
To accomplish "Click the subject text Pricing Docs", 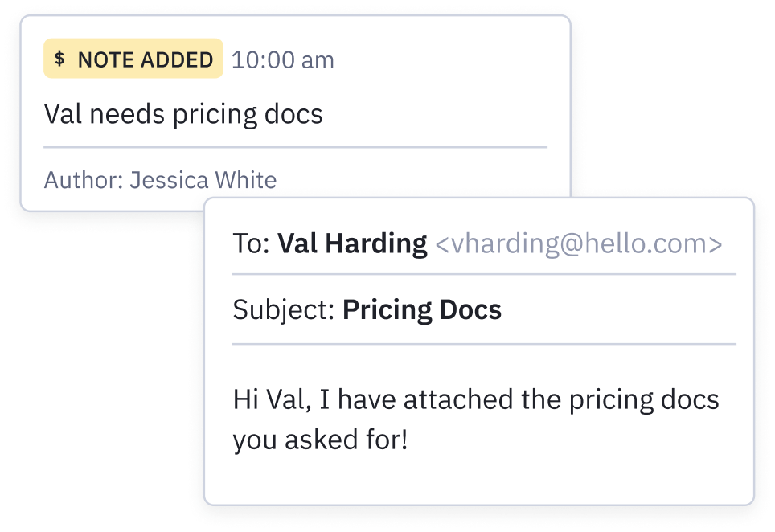I will (x=422, y=310).
